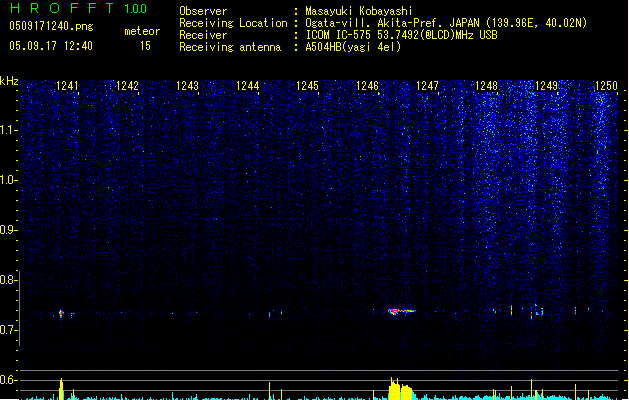Click the 0.8 frequency axis label

point(8,280)
